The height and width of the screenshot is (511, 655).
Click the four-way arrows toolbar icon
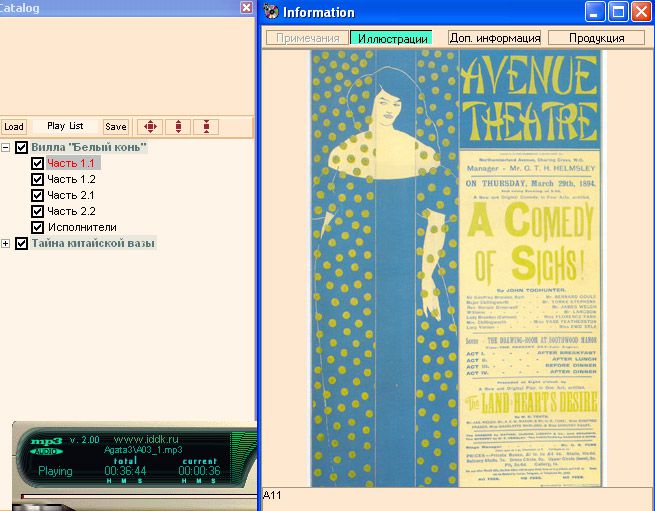point(149,126)
